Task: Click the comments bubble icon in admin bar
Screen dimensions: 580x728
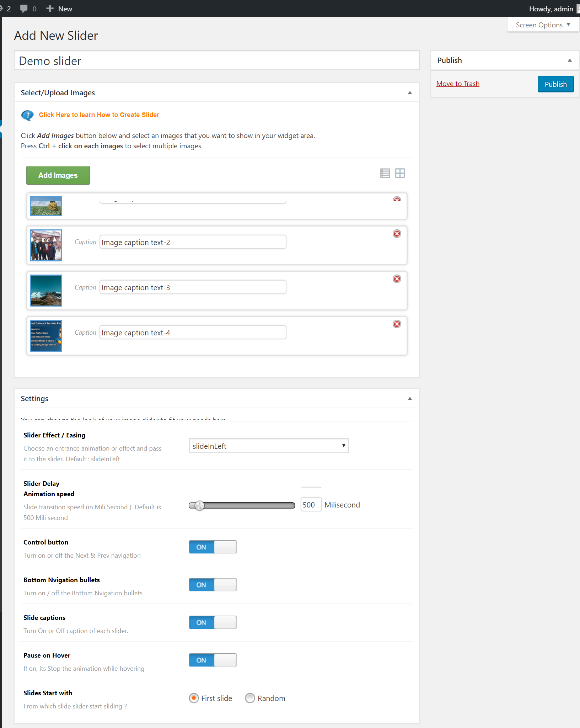Action: pyautogui.click(x=24, y=9)
